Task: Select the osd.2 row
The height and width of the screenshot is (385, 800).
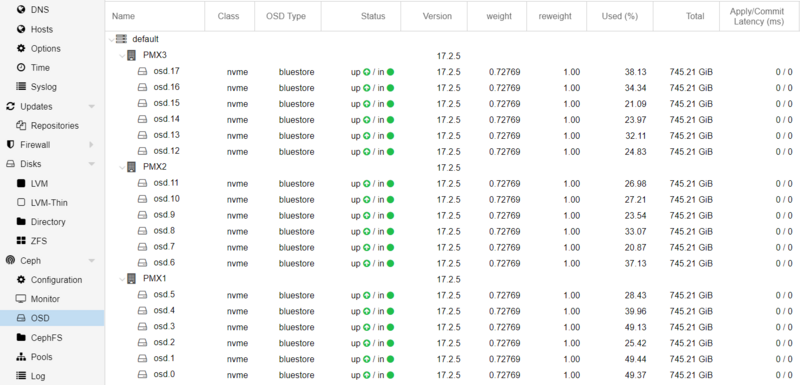Action: point(453,343)
